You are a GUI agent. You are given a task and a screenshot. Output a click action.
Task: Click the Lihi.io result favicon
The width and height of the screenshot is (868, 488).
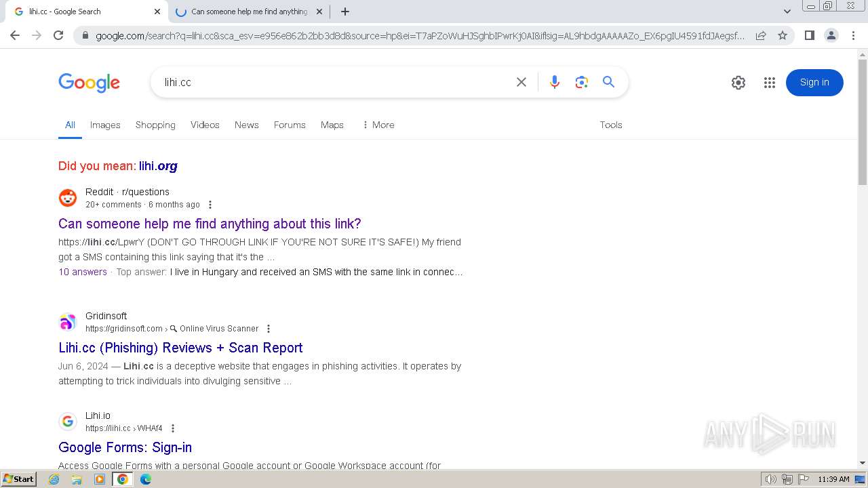pos(68,422)
